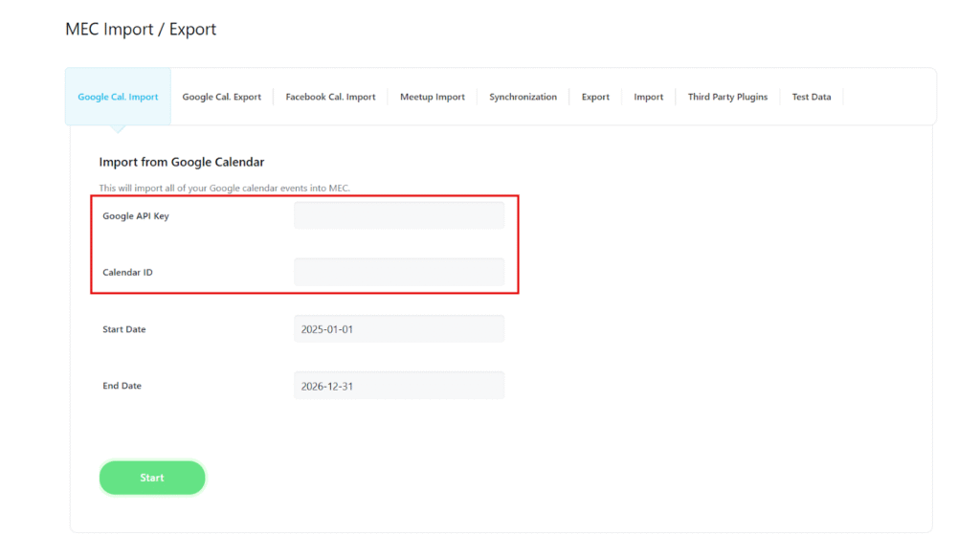Click the MEC Import / Export page title
The image size is (980, 558).
141,29
